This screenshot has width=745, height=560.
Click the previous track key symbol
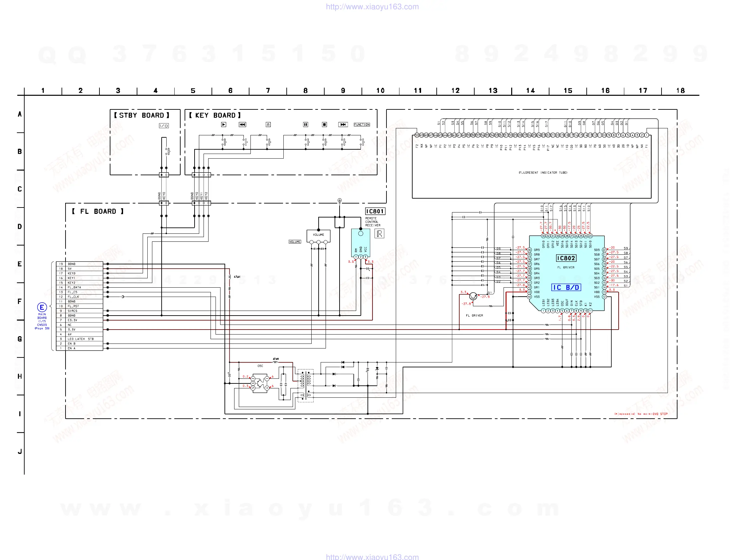coord(242,125)
